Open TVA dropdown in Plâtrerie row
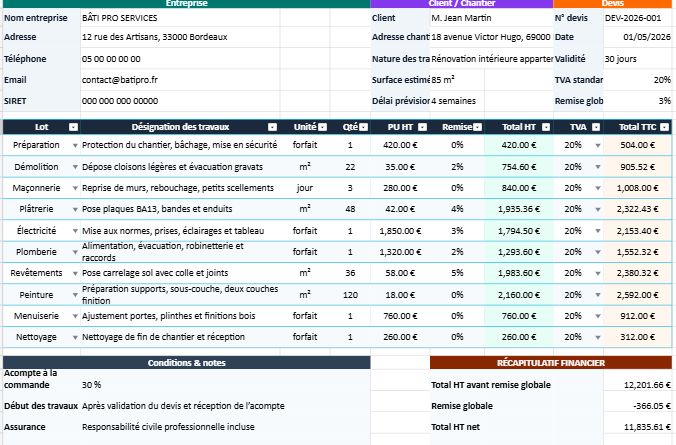The image size is (676, 445). coord(598,210)
